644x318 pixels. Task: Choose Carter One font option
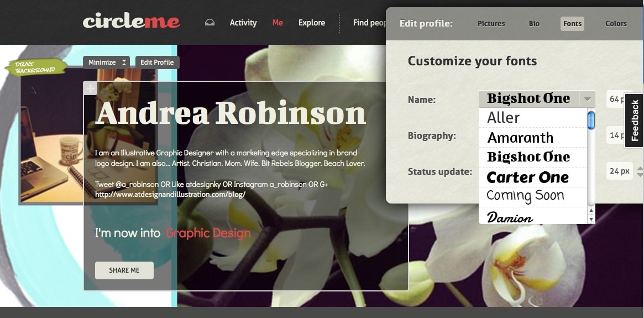527,178
